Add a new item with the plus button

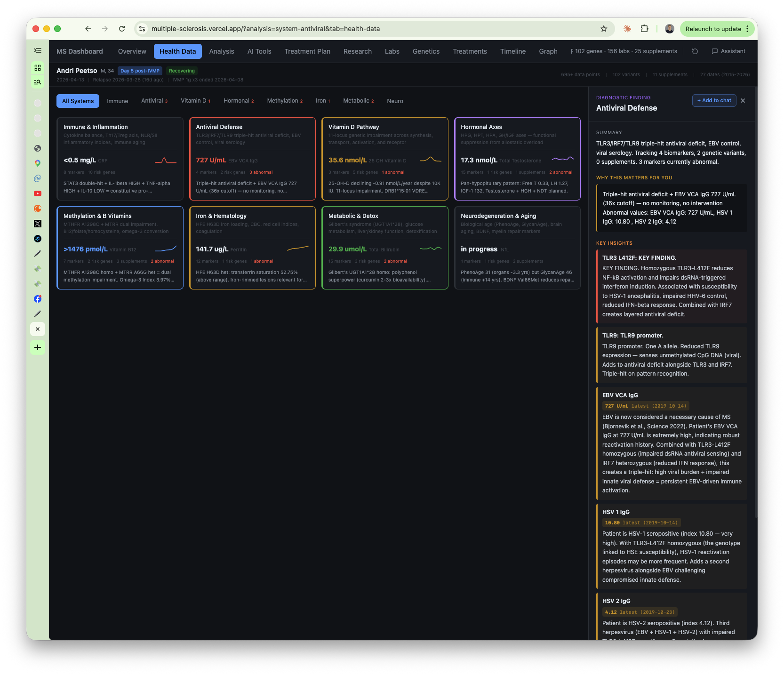coord(38,347)
